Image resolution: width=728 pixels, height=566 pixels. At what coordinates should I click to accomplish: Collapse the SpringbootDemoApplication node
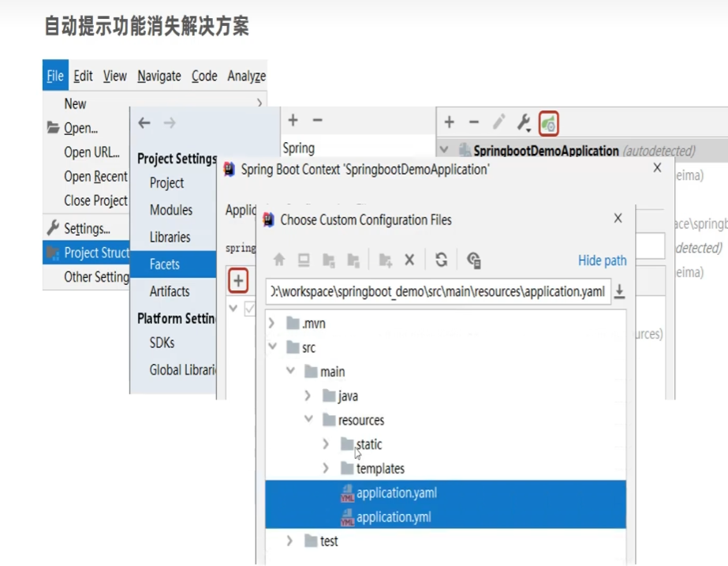(444, 150)
